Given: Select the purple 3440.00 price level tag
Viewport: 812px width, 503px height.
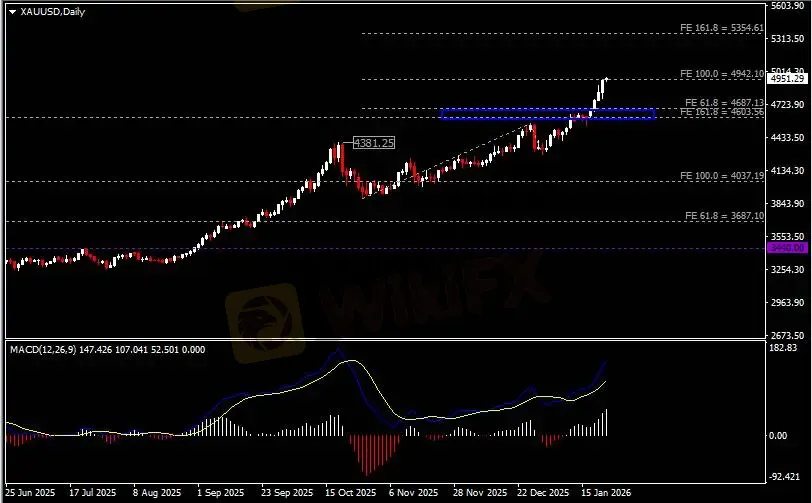Looking at the screenshot, I should 788,249.
